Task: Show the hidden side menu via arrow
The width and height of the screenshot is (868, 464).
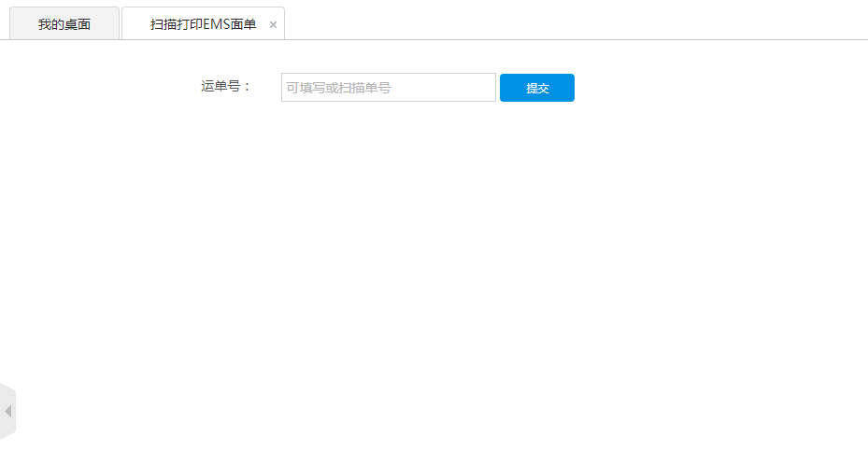Action: [x=7, y=411]
